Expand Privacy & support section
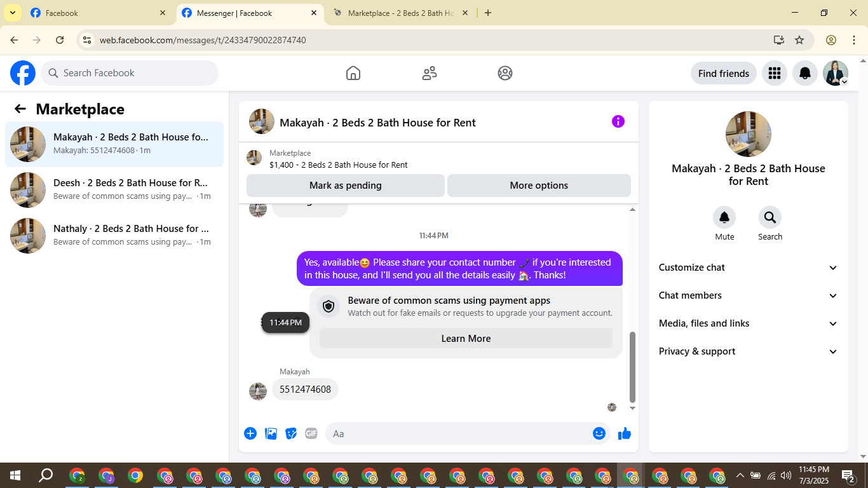Image resolution: width=868 pixels, height=488 pixels. [749, 351]
